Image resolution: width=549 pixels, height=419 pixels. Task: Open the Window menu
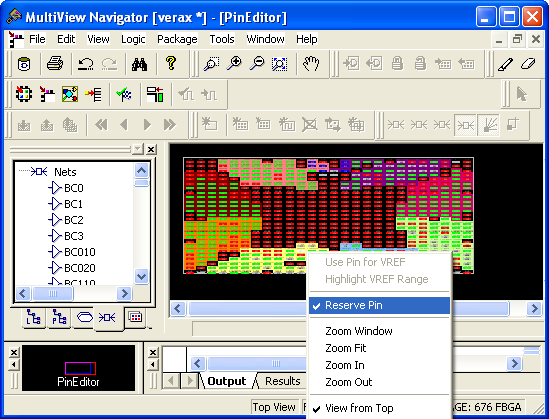(265, 39)
